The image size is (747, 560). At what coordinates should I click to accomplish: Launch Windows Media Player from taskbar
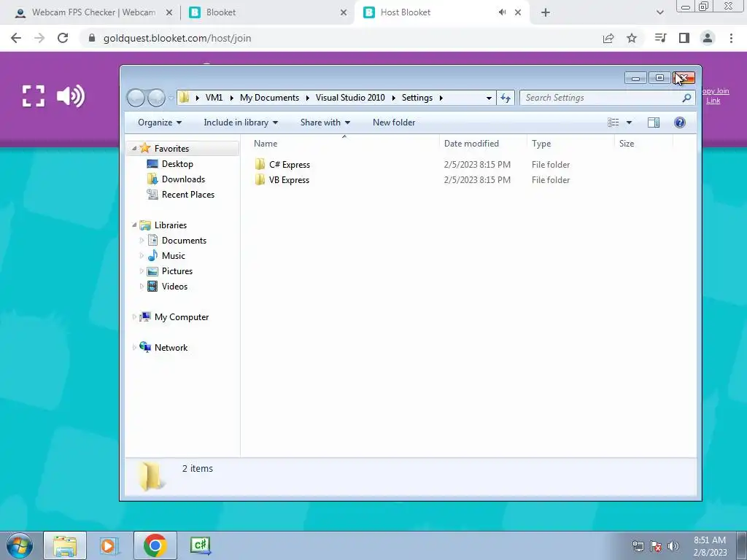pyautogui.click(x=109, y=545)
